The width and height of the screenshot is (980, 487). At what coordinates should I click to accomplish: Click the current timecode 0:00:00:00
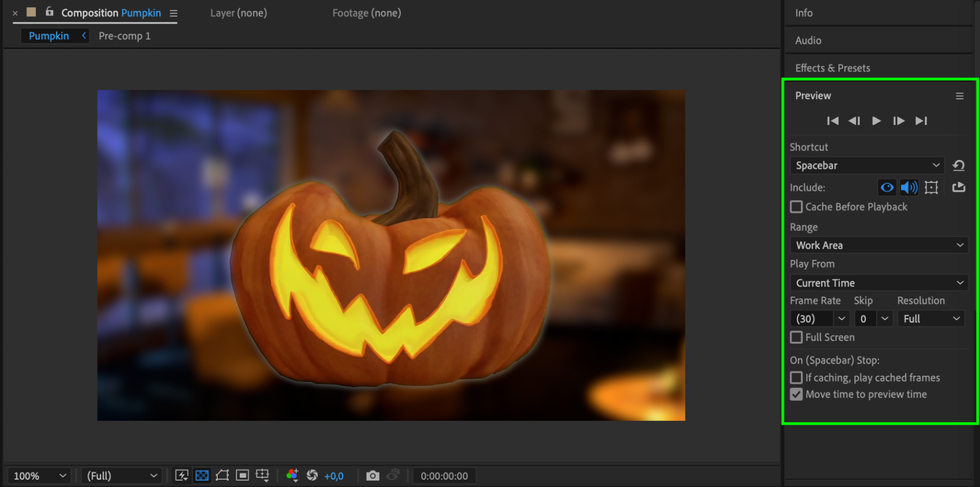coord(444,476)
